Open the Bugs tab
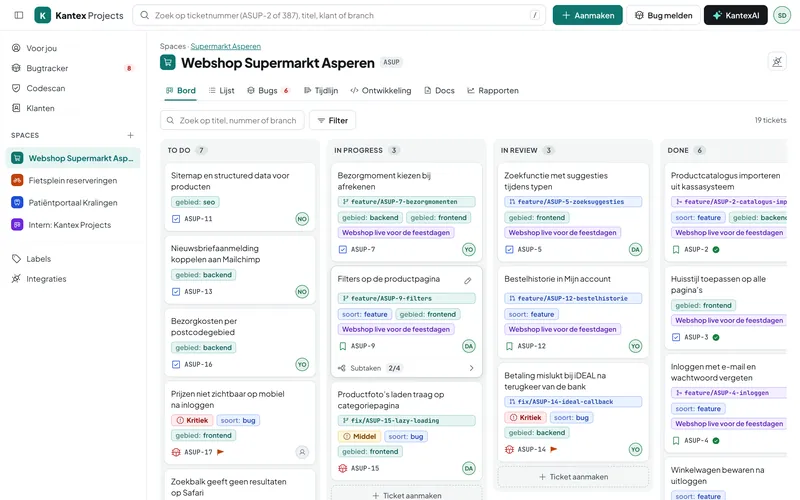The width and height of the screenshot is (800, 500). [x=269, y=90]
